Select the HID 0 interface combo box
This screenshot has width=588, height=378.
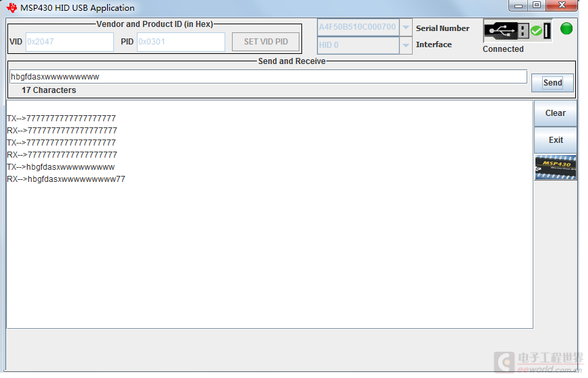click(x=358, y=45)
